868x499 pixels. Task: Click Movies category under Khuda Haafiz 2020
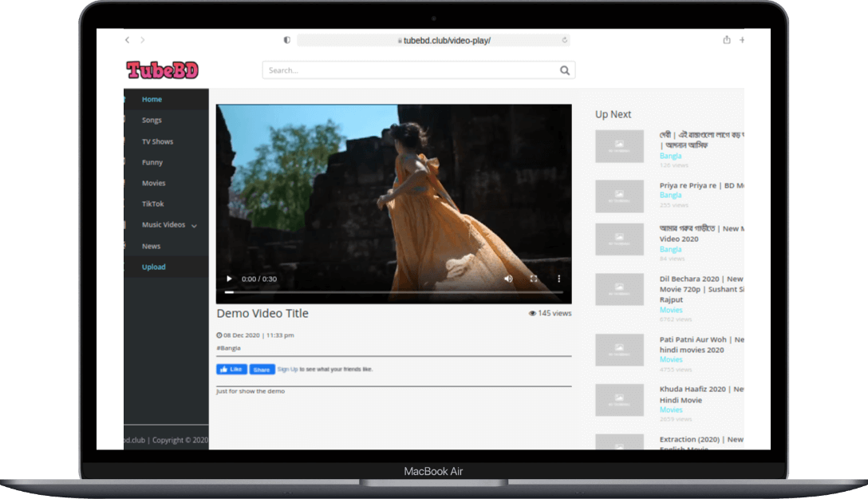click(671, 410)
